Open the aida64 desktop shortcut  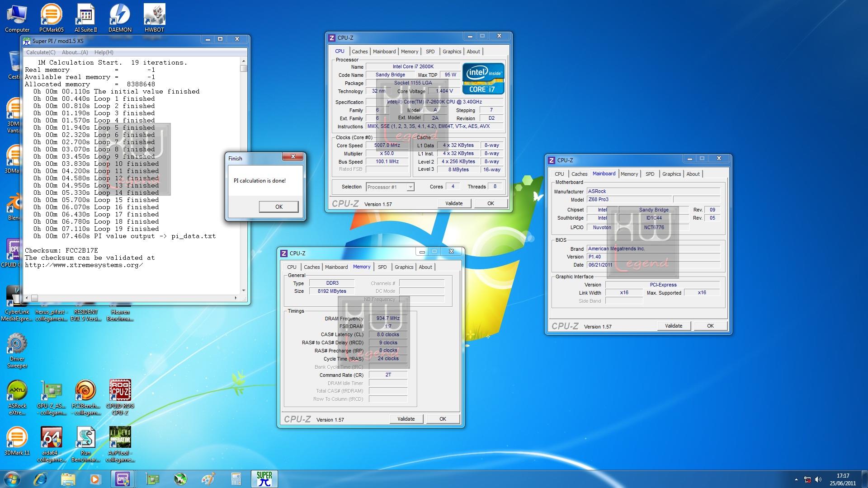tap(51, 445)
